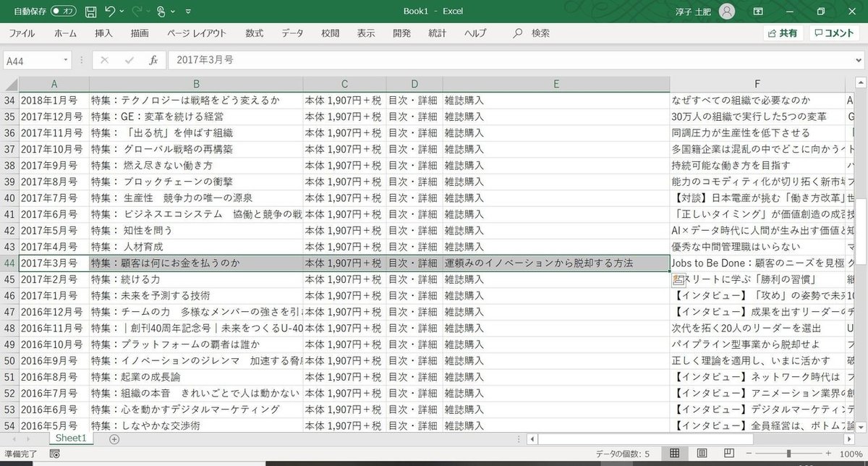Open Customize Quick Access Toolbar dropdown
This screenshot has width=868, height=466.
click(189, 12)
